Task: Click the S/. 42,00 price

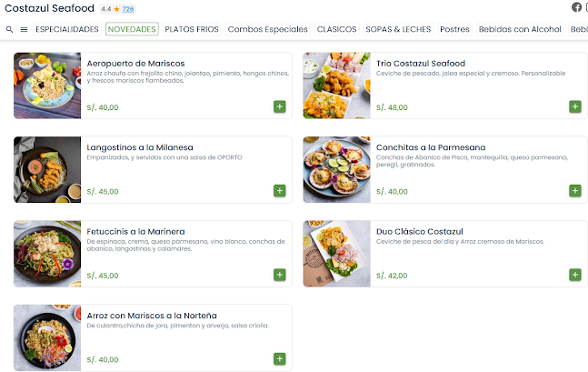Action: pos(392,276)
